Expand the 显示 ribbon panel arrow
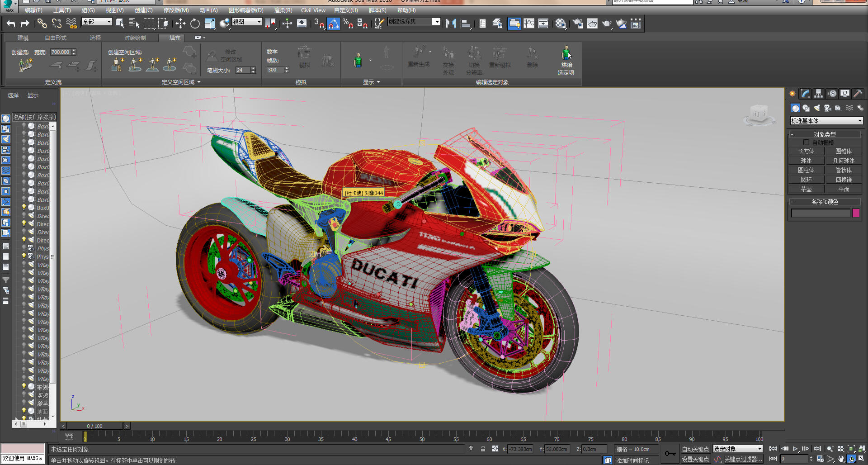The image size is (868, 465). tap(378, 82)
